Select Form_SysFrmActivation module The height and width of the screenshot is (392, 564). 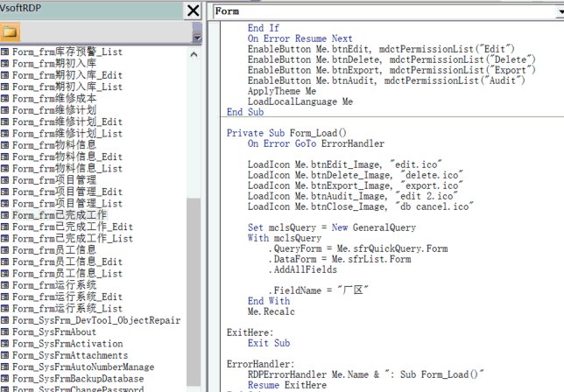(x=67, y=344)
